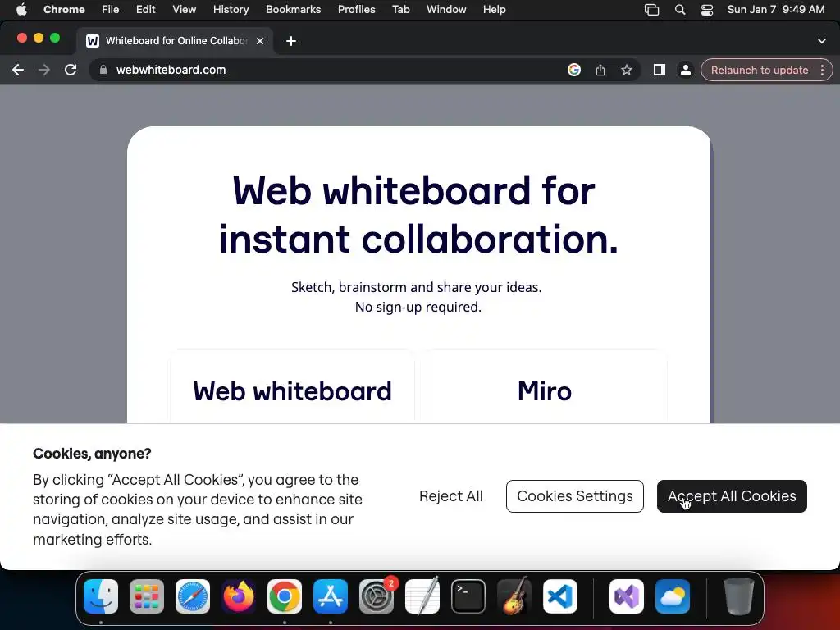
Task: Click the Web whiteboard card heading
Action: [293, 391]
